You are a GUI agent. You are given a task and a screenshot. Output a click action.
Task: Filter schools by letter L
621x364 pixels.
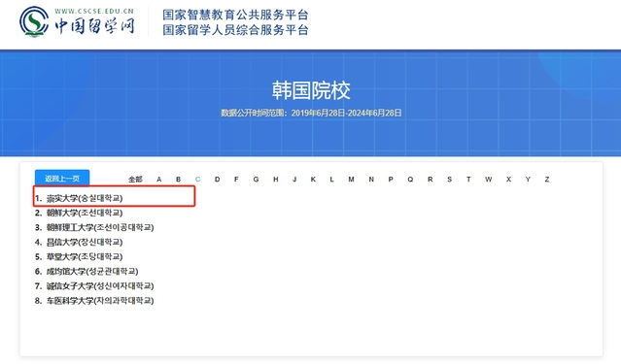(331, 180)
